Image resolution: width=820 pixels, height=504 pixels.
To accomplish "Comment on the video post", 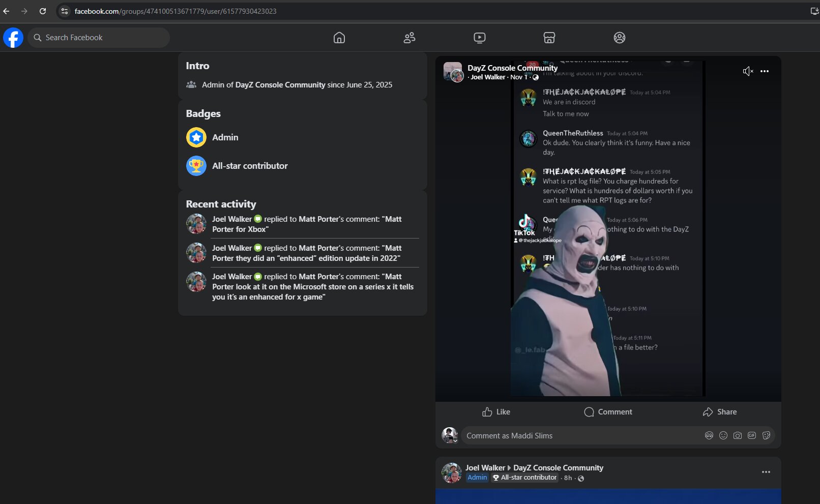I will [x=608, y=412].
